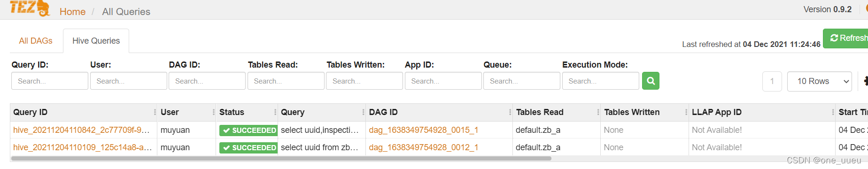The width and height of the screenshot is (868, 169).
Task: Open dag_1638349754928_0015_1 link
Action: tap(424, 130)
